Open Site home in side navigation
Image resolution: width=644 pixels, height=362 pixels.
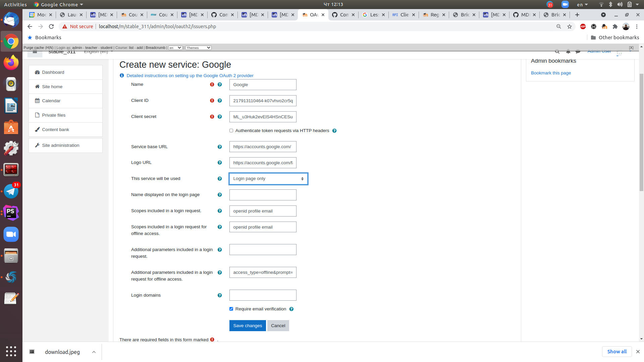(65, 87)
